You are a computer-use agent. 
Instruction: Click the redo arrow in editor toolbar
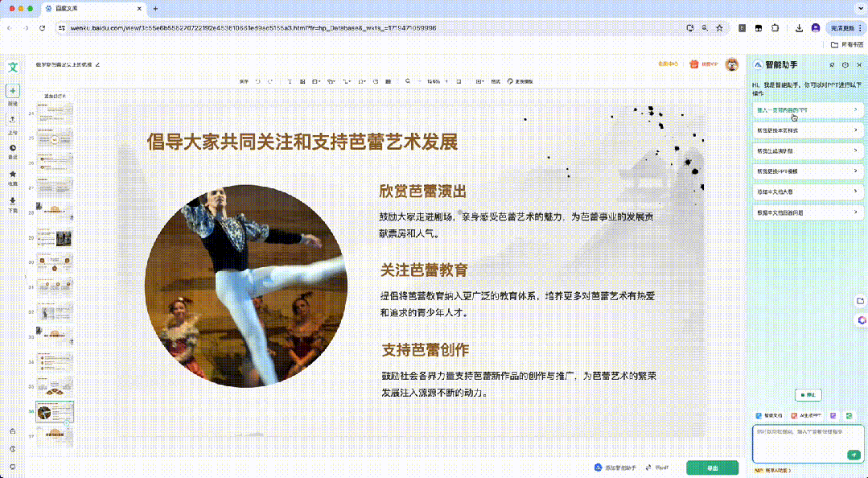tap(270, 81)
